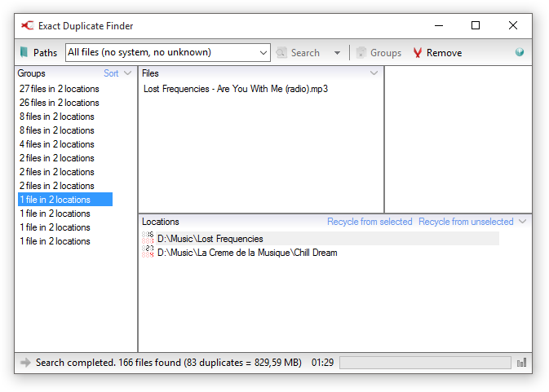Image resolution: width=549 pixels, height=392 pixels.
Task: Click icon beside D:\Music\Lost Frequencies
Action: click(x=148, y=238)
